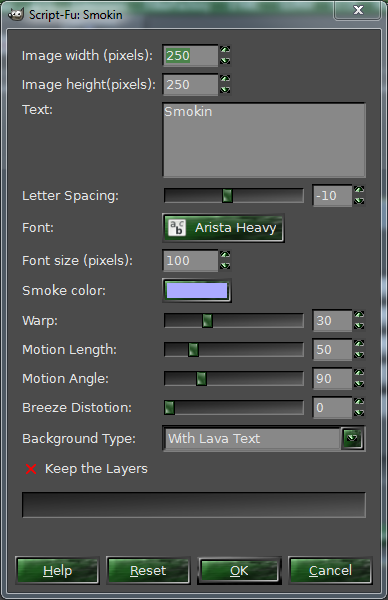This screenshot has width=388, height=600.
Task: Select the With Lava Text combo box
Action: coord(264,439)
